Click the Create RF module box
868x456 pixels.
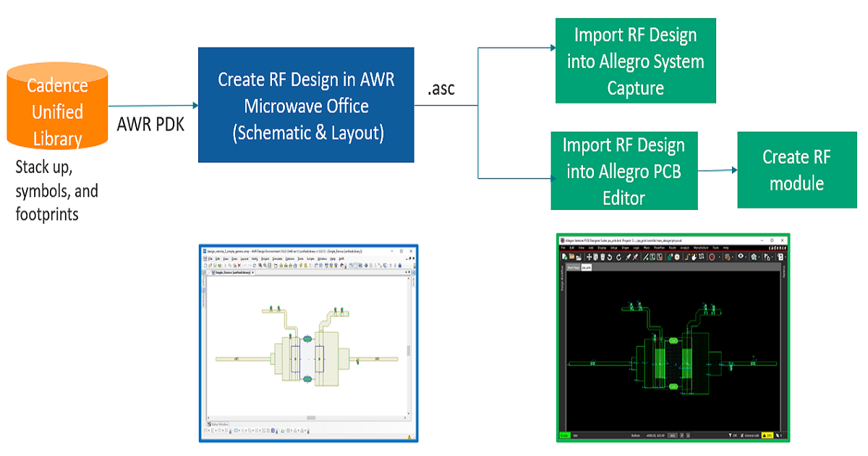tap(796, 170)
